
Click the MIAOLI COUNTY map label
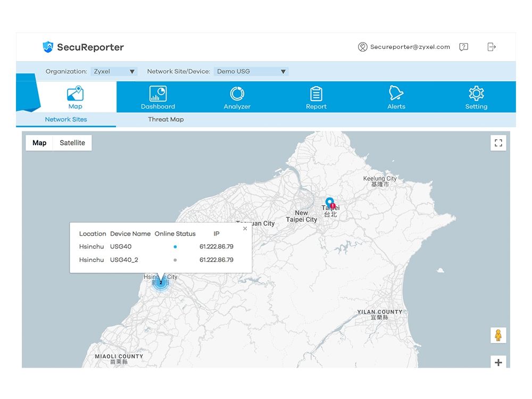click(x=119, y=359)
